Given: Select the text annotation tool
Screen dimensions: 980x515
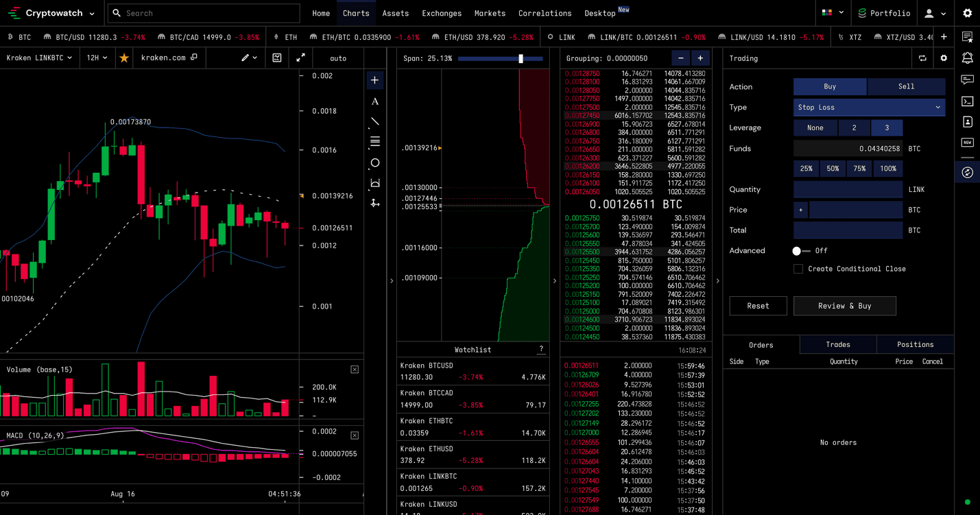Looking at the screenshot, I should pos(375,101).
